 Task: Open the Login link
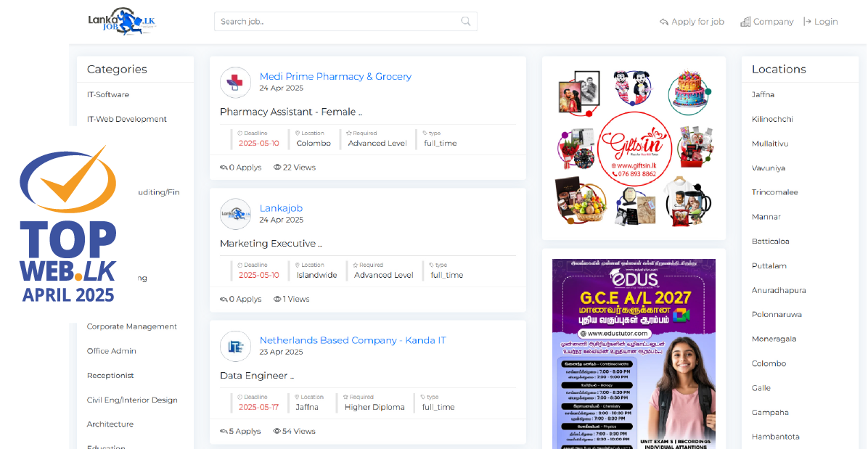tap(820, 22)
